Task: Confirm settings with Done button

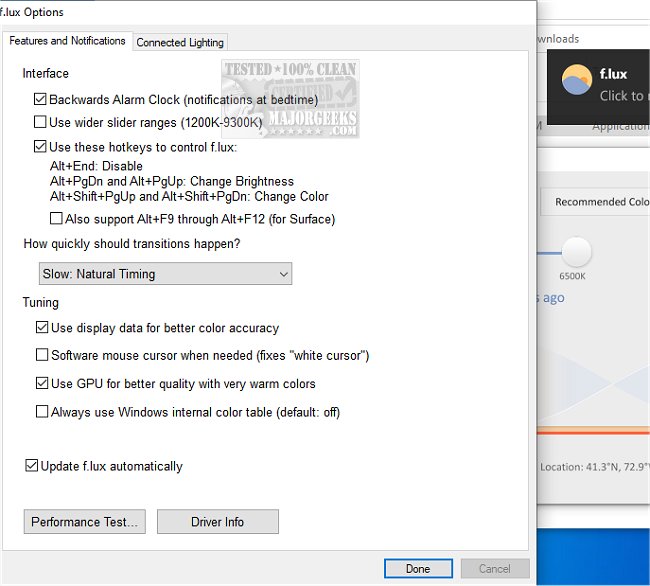Action: [418, 569]
